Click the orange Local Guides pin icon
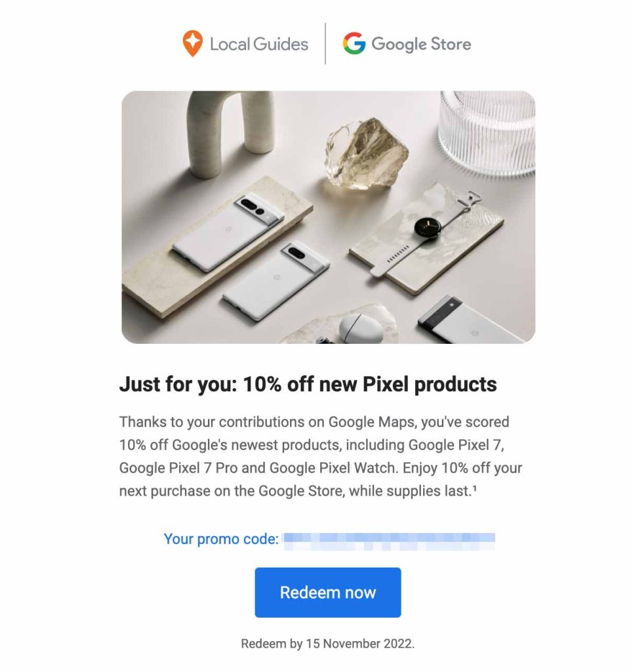 click(192, 43)
